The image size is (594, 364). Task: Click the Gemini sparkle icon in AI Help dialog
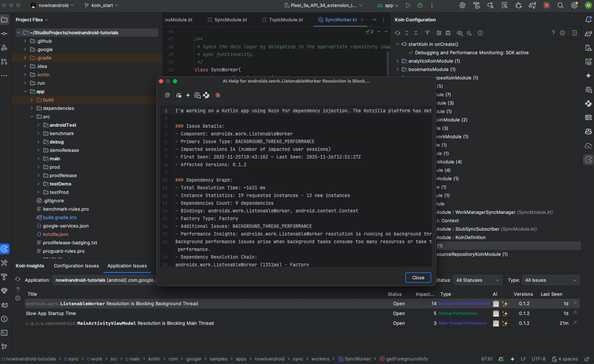pyautogui.click(x=188, y=95)
